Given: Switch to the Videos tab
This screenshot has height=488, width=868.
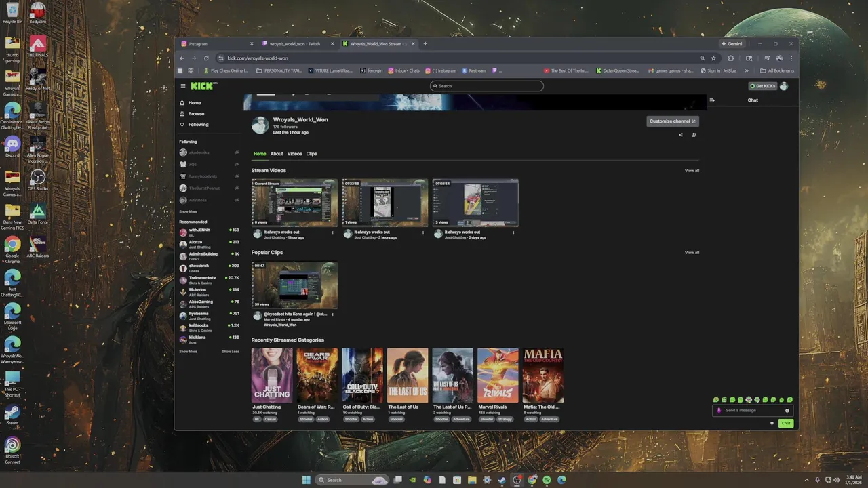Looking at the screenshot, I should pyautogui.click(x=294, y=154).
